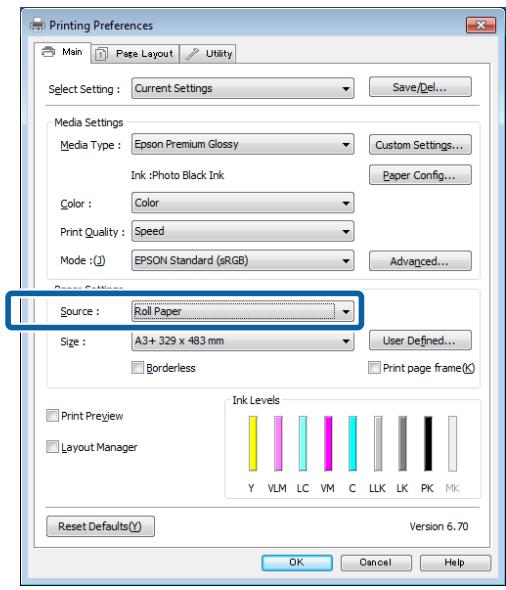506x590 pixels.
Task: Toggle Print page frame(K) checkbox
Action: coord(374,368)
